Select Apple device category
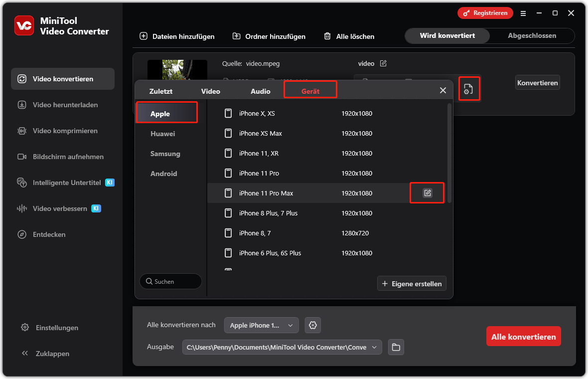The image size is (588, 379). (166, 114)
